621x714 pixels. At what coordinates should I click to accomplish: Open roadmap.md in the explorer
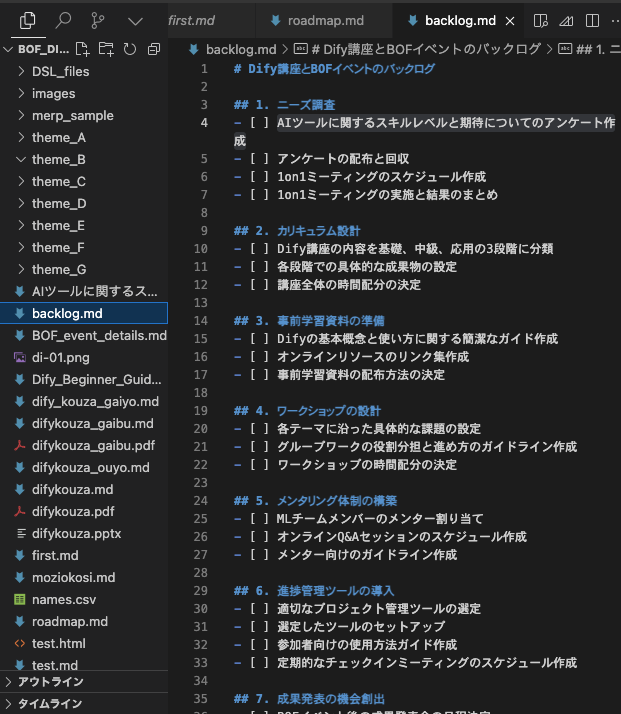tap(84, 622)
